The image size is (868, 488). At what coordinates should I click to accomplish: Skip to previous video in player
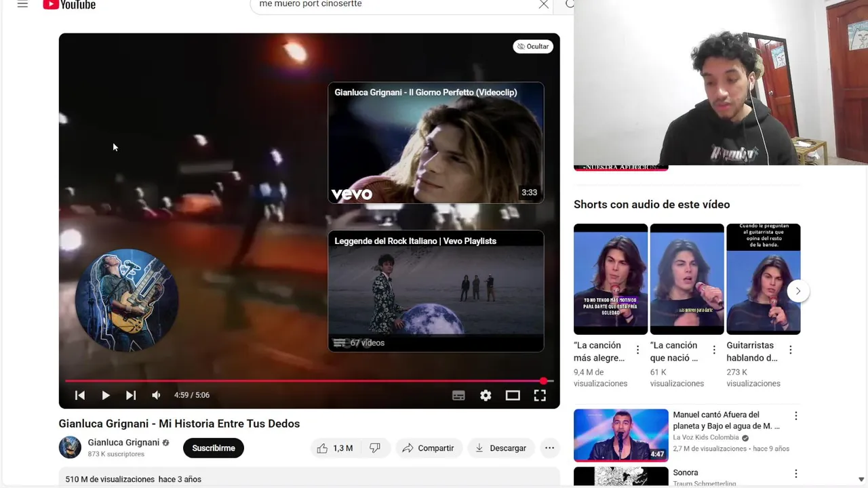tap(80, 395)
